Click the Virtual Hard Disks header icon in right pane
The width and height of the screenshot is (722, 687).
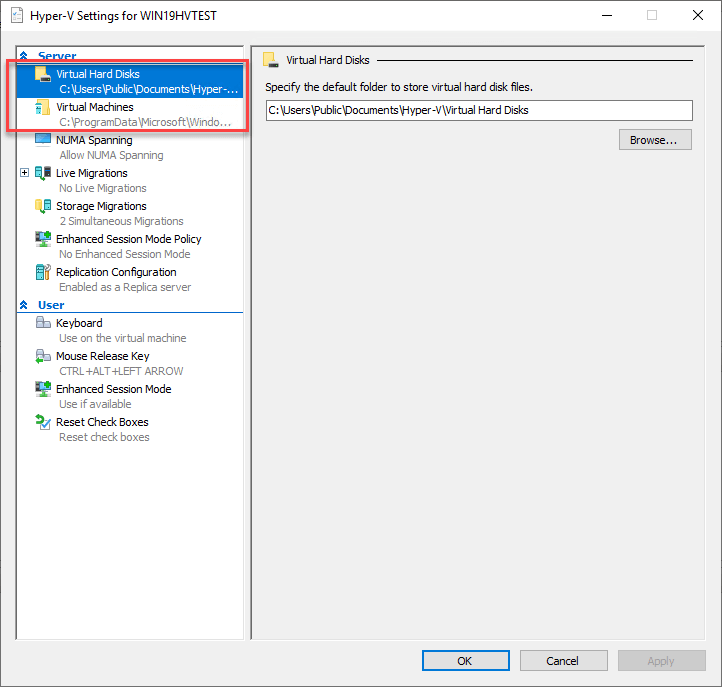pyautogui.click(x=271, y=60)
